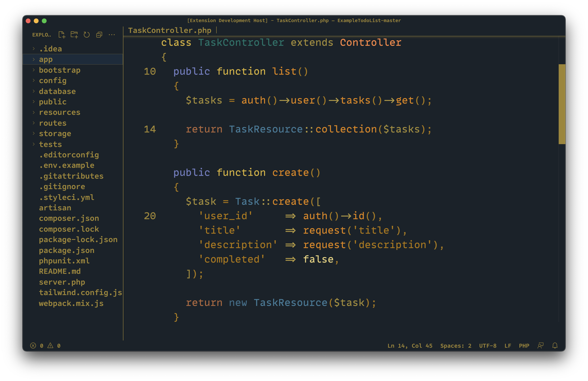Refresh the Explorer file tree
This screenshot has height=381, width=588.
pos(86,35)
